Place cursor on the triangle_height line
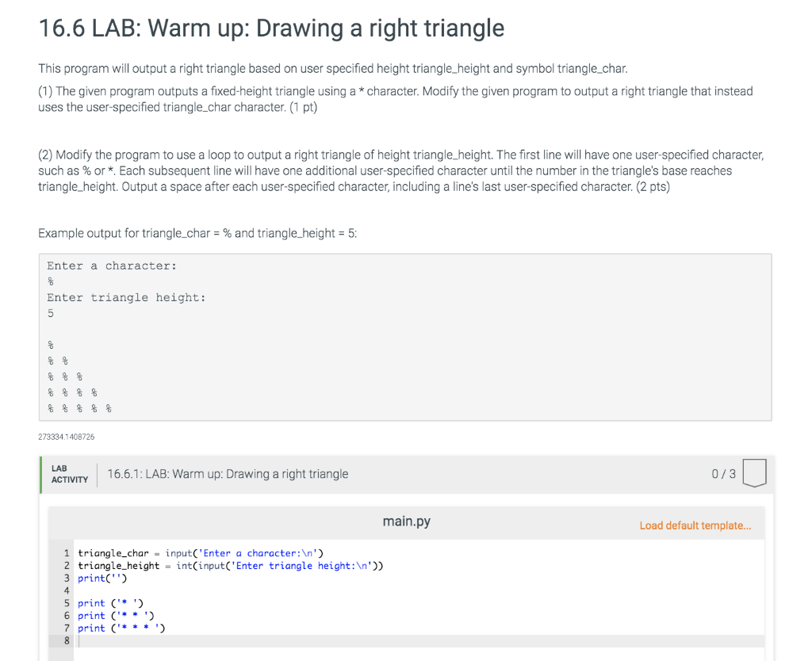 click(230, 565)
